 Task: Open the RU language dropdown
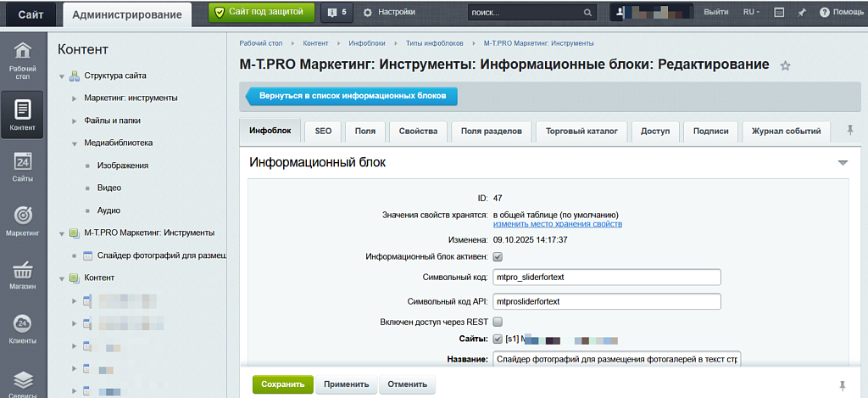[x=750, y=13]
